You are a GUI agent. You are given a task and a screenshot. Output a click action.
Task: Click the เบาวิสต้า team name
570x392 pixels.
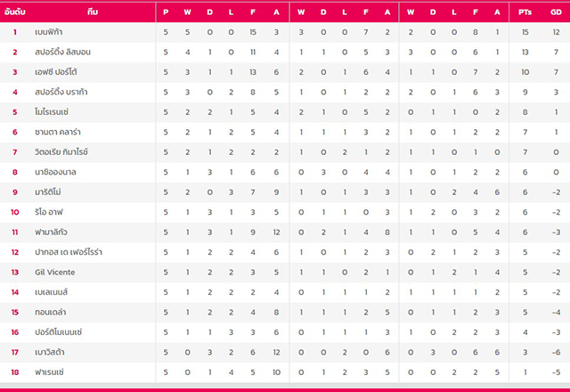click(50, 352)
